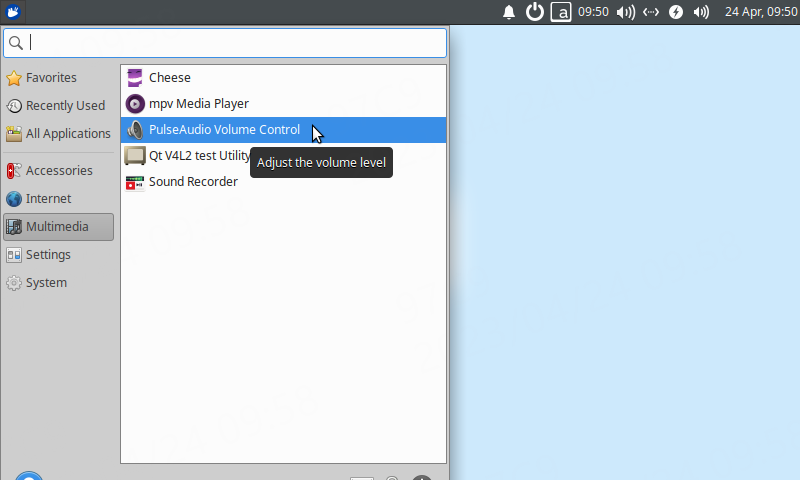Open the Internet category
Image resolution: width=800 pixels, height=480 pixels.
pos(58,198)
